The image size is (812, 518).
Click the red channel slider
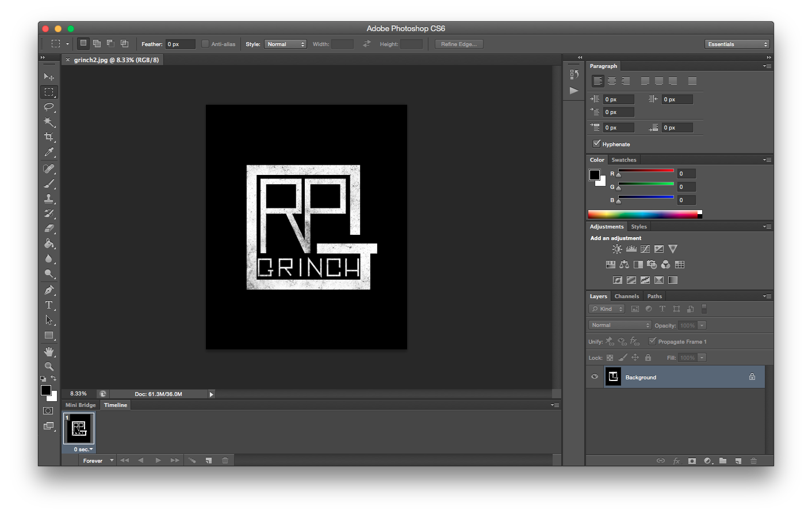click(x=646, y=170)
